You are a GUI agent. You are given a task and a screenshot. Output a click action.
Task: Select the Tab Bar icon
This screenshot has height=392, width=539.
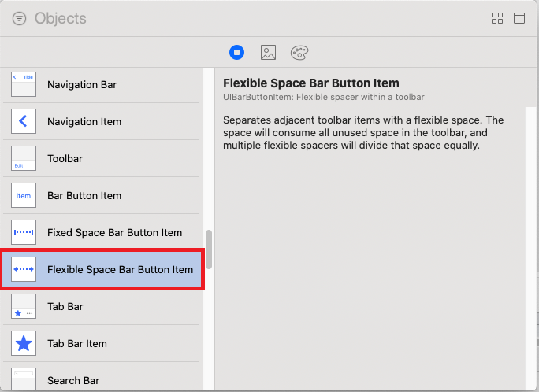pyautogui.click(x=24, y=306)
